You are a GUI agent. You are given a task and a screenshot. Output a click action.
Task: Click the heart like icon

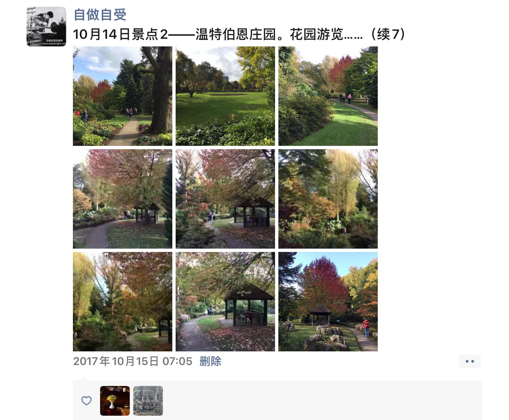point(86,401)
